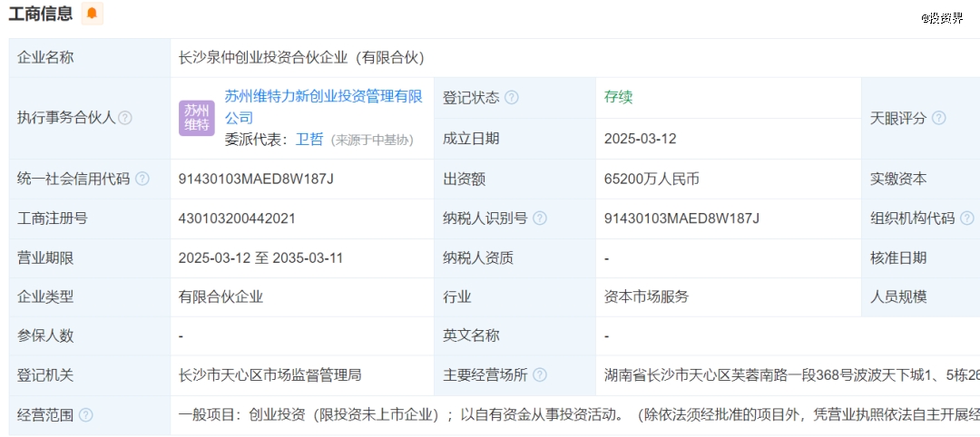Click the 工商注册号 label cell

tap(89, 218)
